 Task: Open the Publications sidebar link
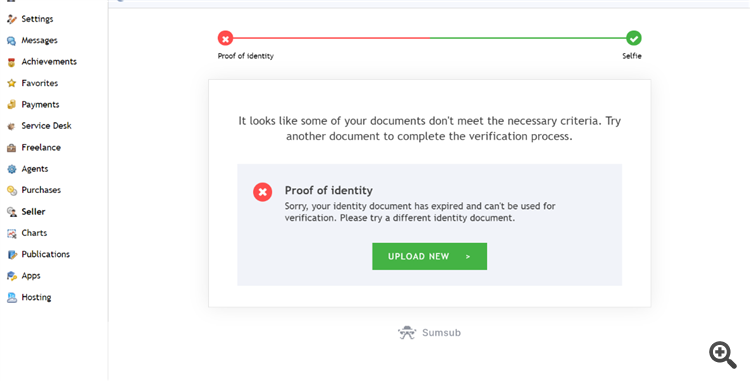[x=45, y=254]
